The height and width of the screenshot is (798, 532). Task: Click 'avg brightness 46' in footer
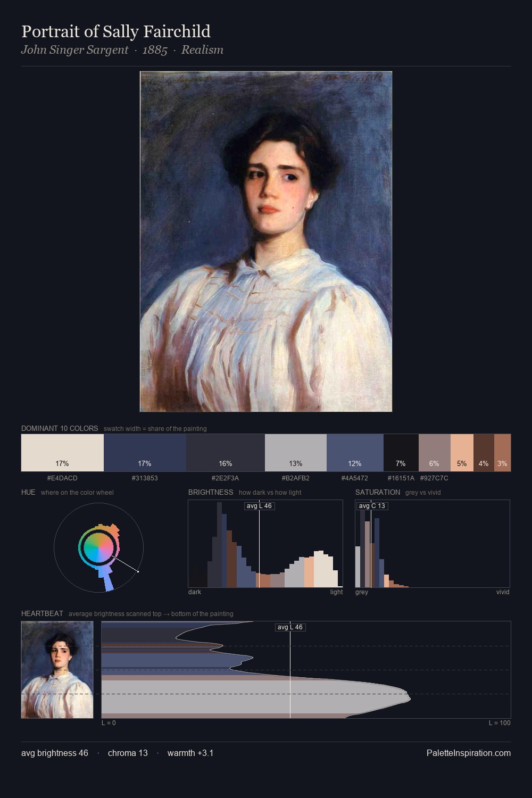click(55, 753)
